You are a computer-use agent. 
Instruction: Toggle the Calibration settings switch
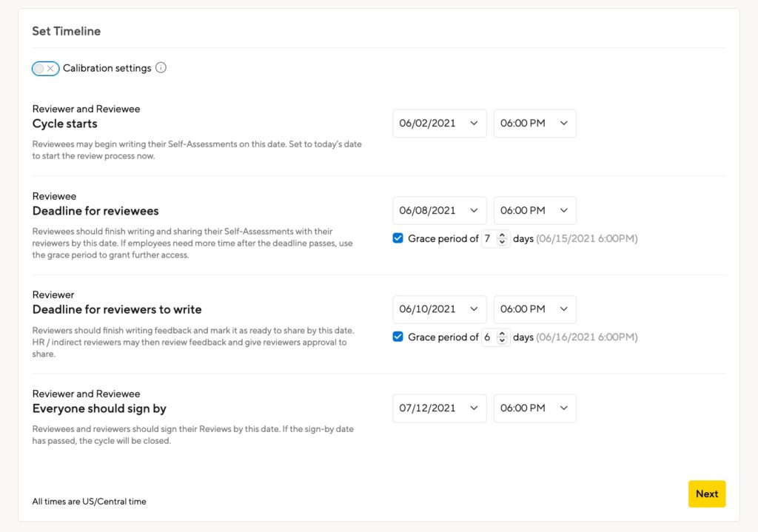pyautogui.click(x=45, y=69)
